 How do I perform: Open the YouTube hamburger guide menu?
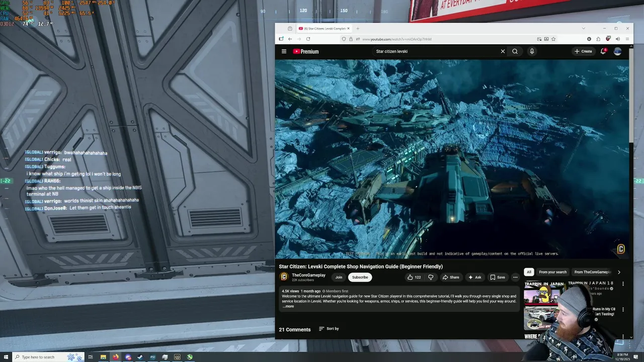click(x=284, y=51)
